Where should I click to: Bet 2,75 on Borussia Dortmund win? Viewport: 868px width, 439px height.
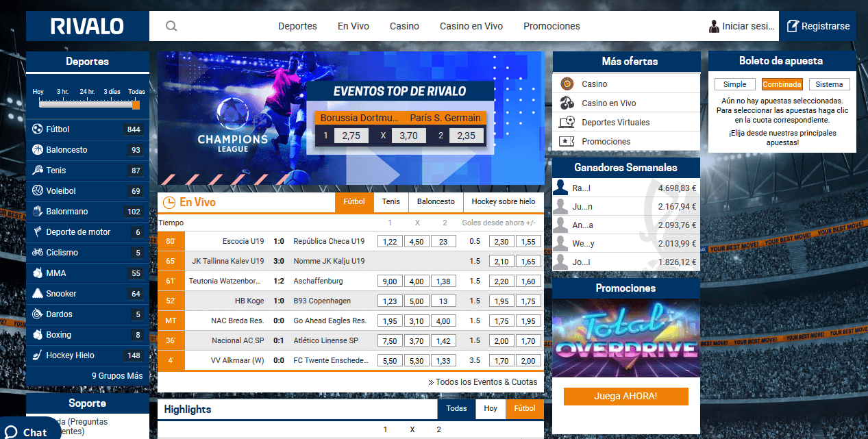[351, 136]
